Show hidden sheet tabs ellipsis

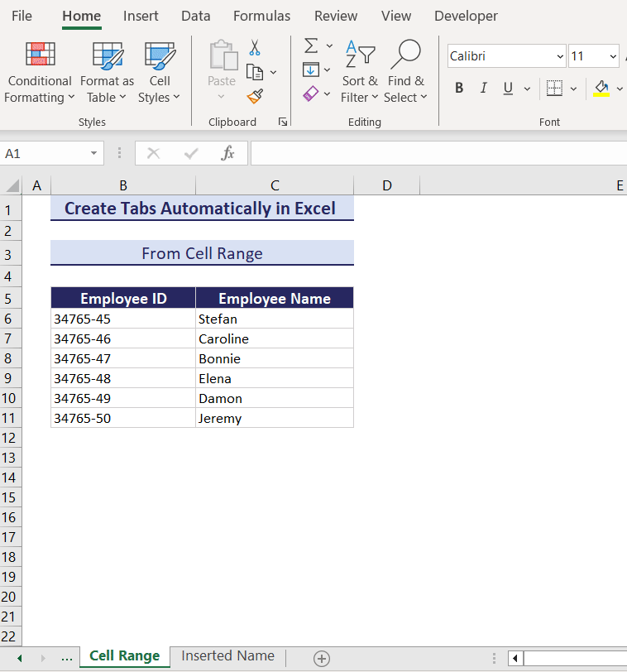67,657
